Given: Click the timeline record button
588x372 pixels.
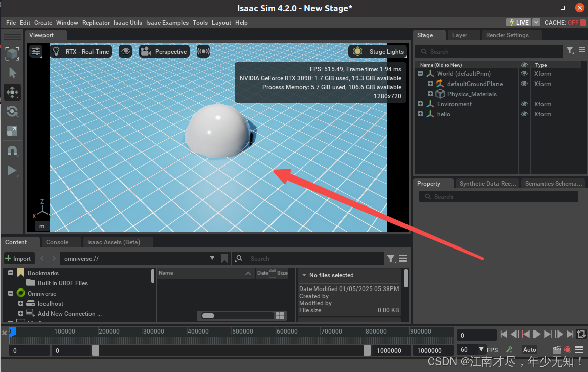Looking at the screenshot, I should coord(568,350).
